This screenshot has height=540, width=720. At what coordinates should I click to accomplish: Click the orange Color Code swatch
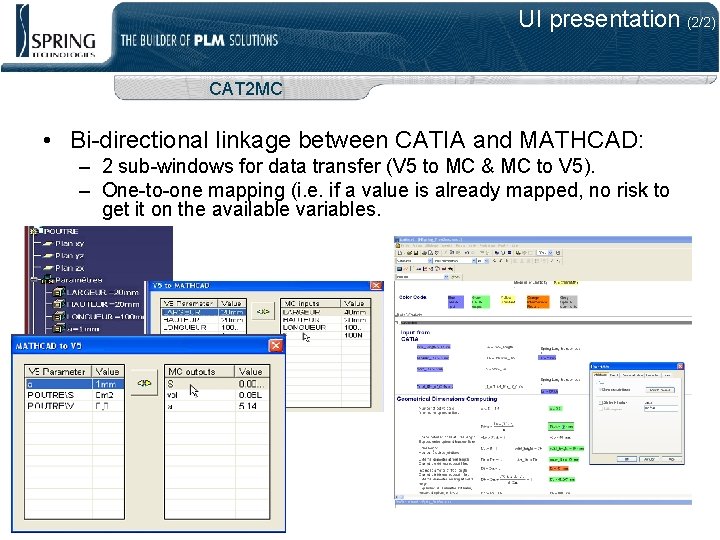pyautogui.click(x=537, y=302)
